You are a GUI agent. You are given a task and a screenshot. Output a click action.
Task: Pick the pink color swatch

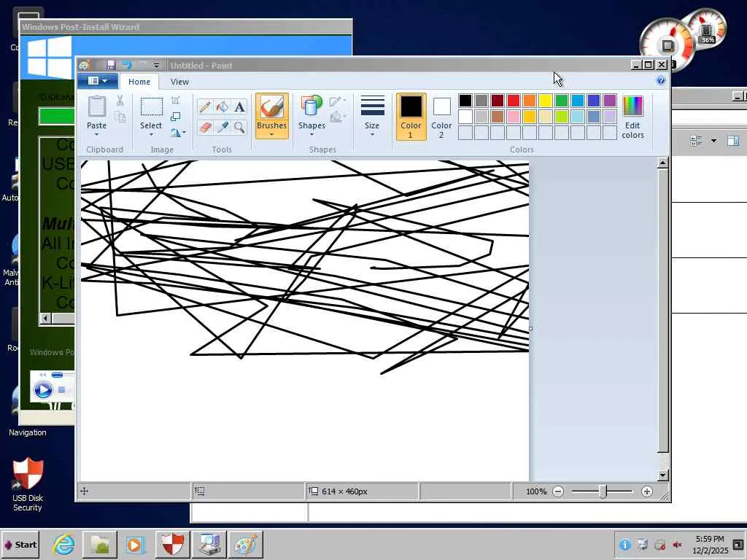[x=514, y=116]
